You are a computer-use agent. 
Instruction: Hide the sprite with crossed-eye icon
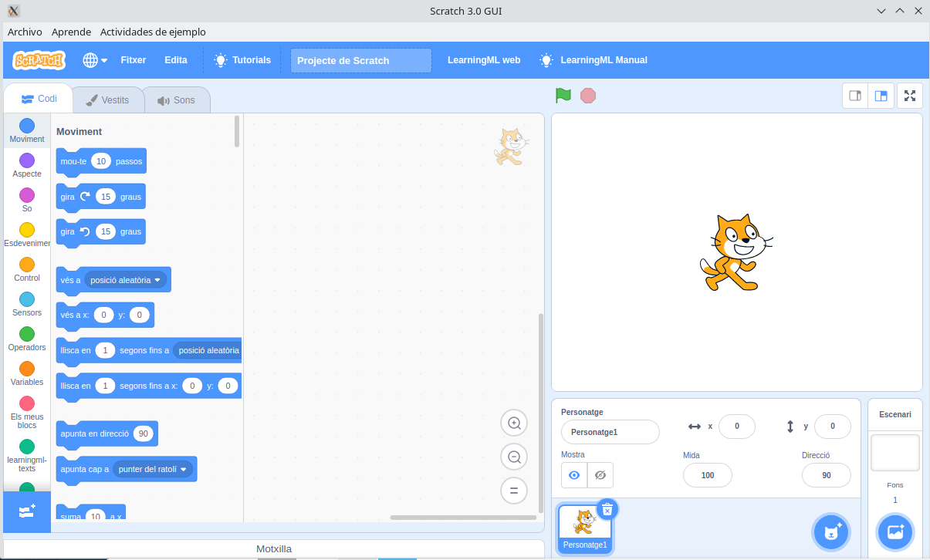(600, 475)
